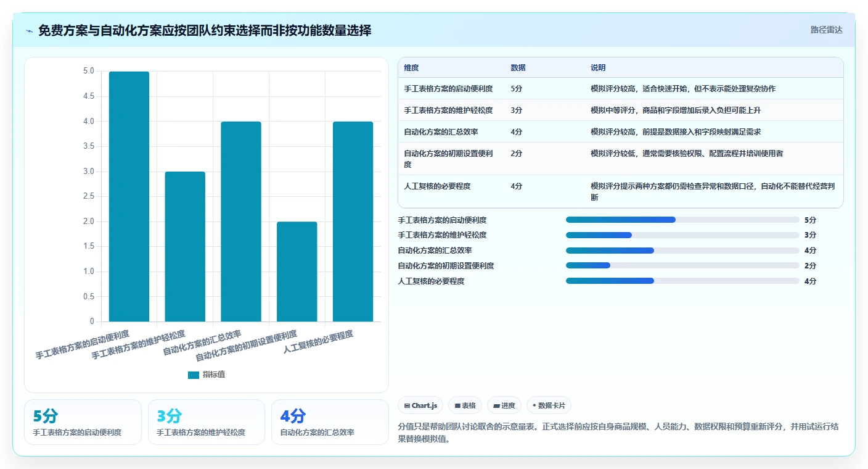Screen dimensions: 868x469
Task: Click the 说明 column header
Action: pyautogui.click(x=598, y=68)
